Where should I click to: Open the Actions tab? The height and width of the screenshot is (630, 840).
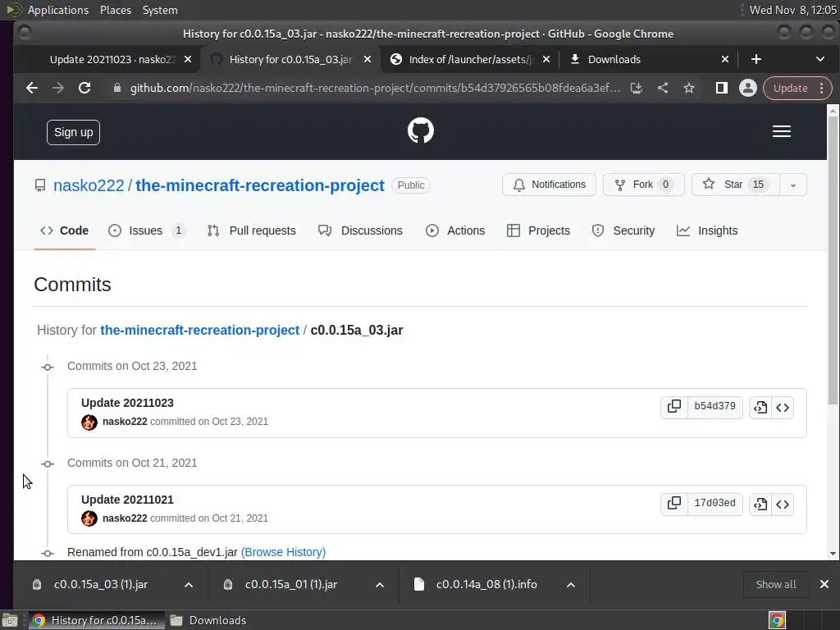[455, 231]
